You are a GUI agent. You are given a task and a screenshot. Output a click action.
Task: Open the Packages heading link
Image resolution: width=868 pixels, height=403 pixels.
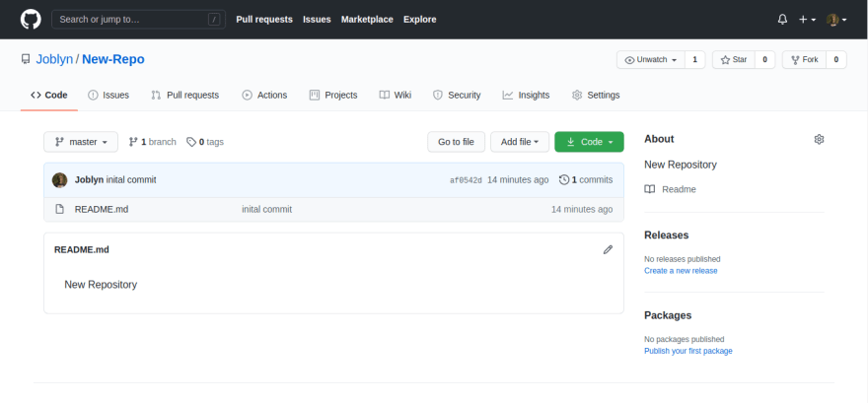coord(668,315)
